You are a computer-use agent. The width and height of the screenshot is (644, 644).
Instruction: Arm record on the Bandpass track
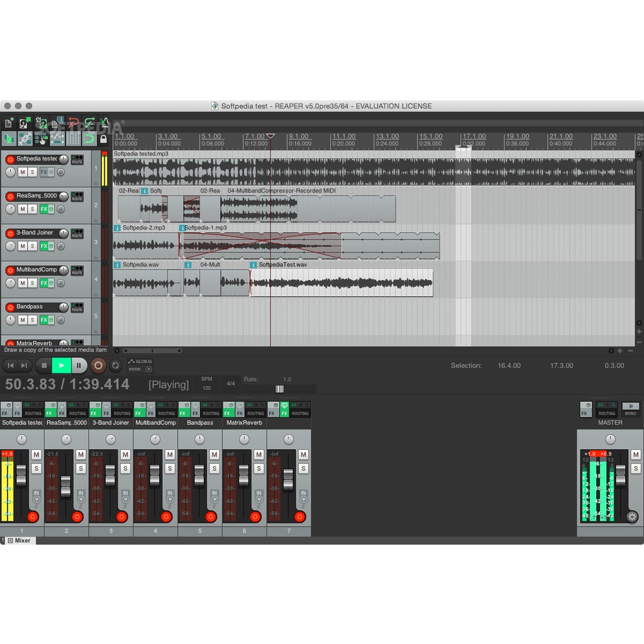[x=10, y=308]
